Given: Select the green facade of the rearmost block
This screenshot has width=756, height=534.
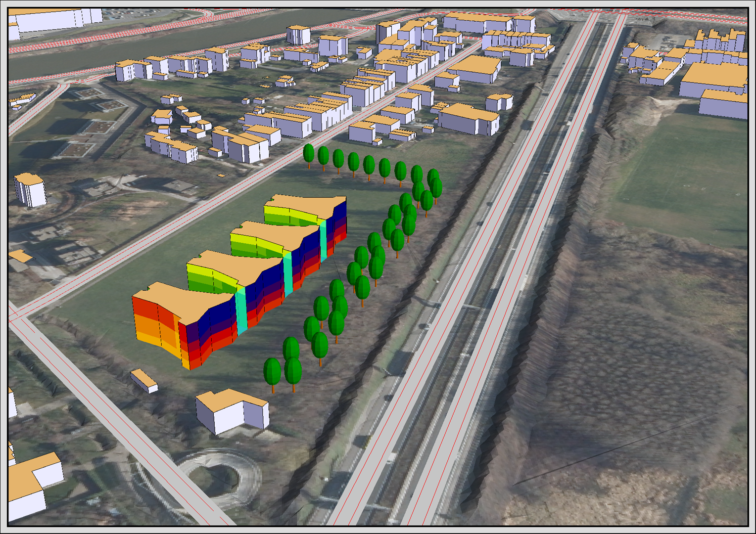Looking at the screenshot, I should tap(287, 216).
